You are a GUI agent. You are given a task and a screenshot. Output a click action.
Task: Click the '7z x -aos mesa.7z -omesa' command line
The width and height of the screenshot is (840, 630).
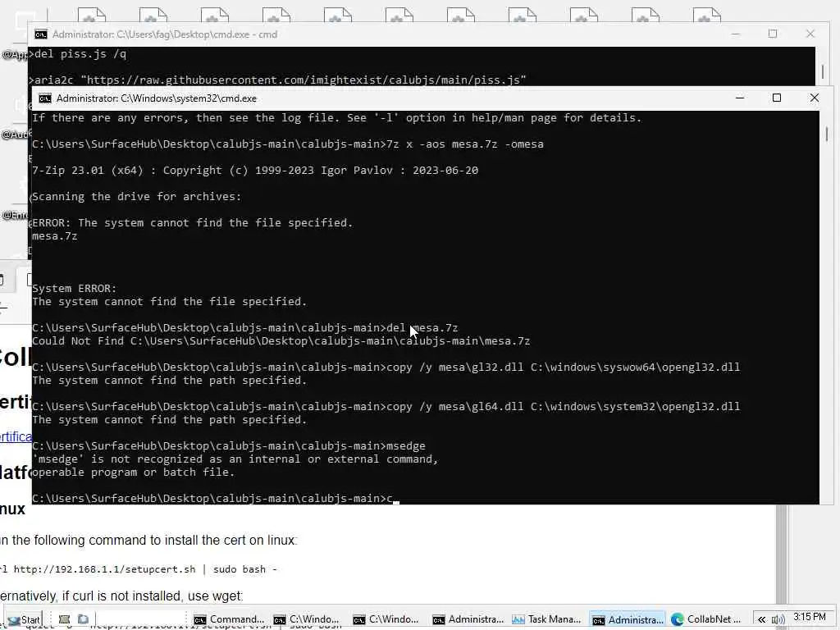coord(288,144)
